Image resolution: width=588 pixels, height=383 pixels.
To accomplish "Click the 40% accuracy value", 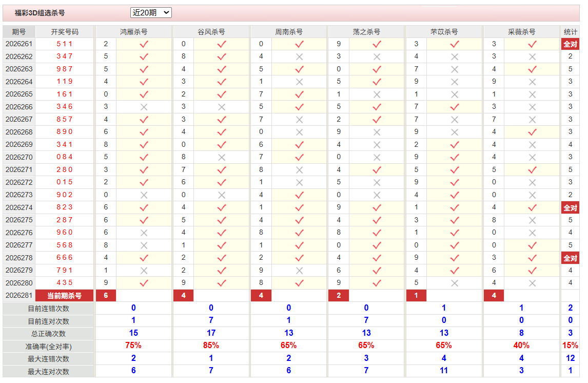I will (521, 346).
